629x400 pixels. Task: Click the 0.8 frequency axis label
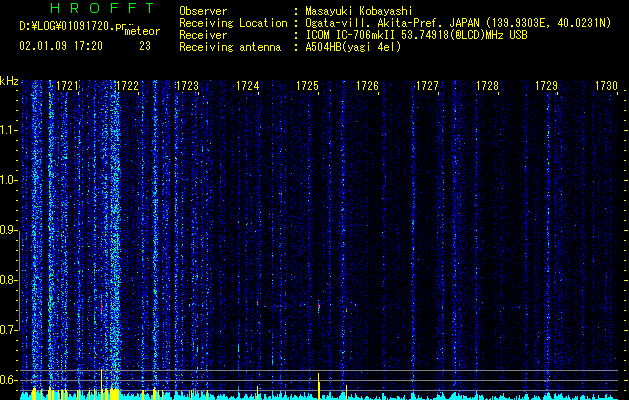(x=9, y=280)
